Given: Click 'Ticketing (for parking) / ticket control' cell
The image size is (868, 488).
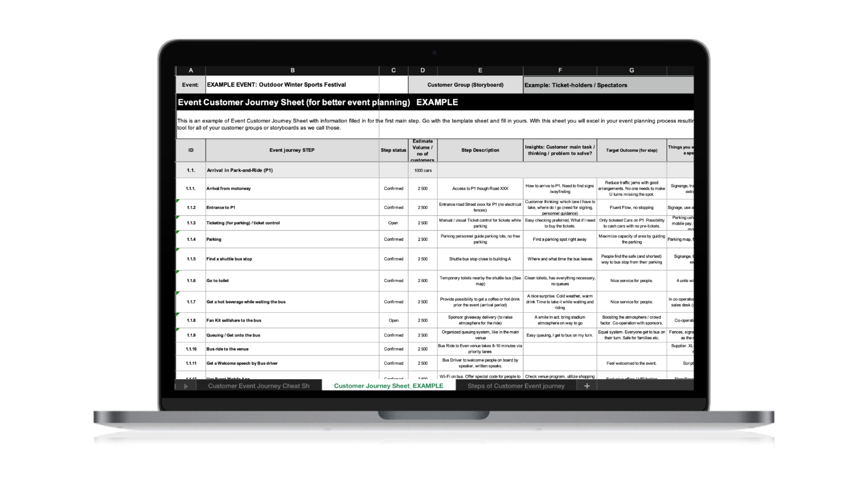Looking at the screenshot, I should coord(292,223).
